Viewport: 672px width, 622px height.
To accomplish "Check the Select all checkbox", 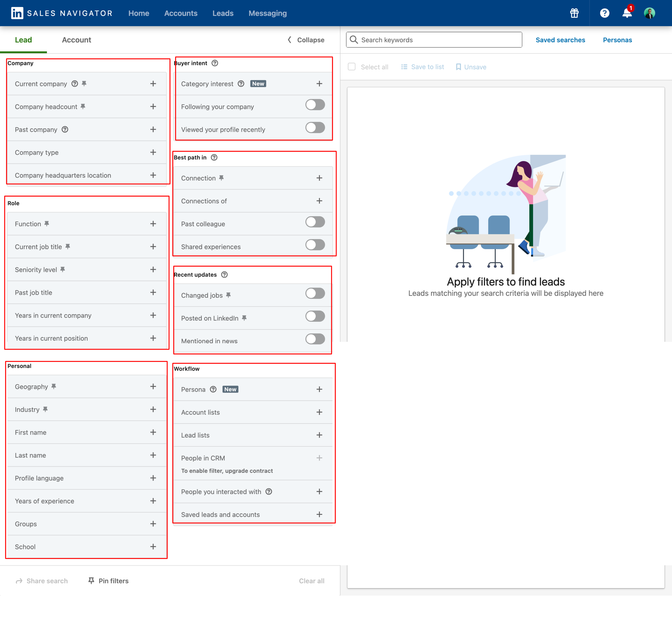I will [351, 67].
